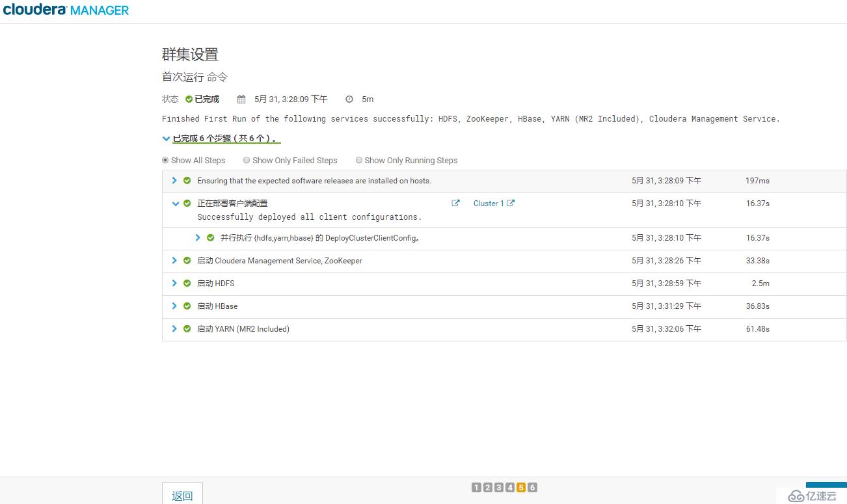Screen dimensions: 847x504
Task: Click the 群集设置 page title
Action: [190, 55]
